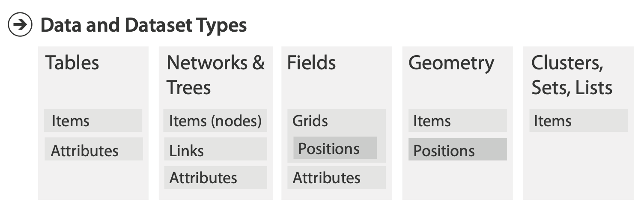The height and width of the screenshot is (214, 644).
Task: Click Attributes box in Fields panel
Action: click(336, 178)
